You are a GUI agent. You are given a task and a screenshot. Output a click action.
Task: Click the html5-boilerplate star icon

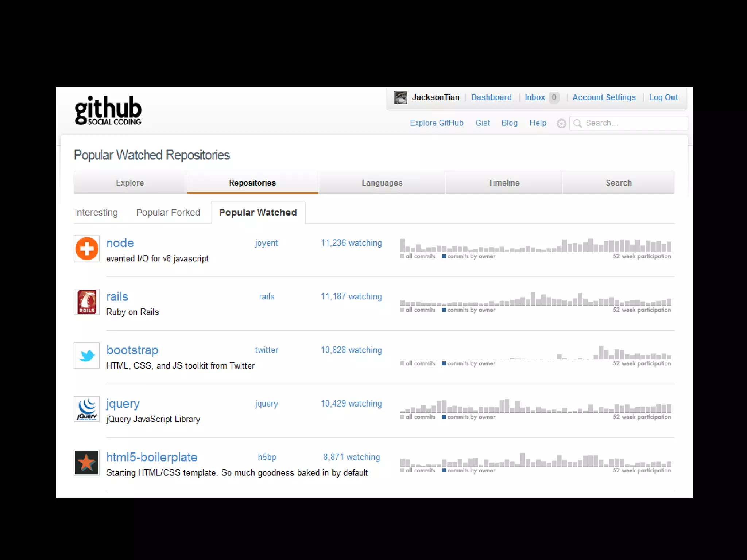(87, 462)
